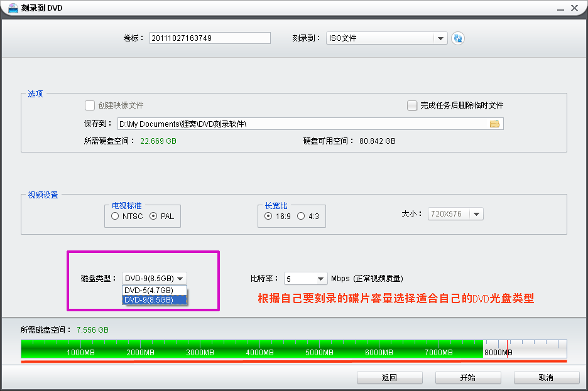
Task: Click the 开始 button
Action: (x=468, y=378)
